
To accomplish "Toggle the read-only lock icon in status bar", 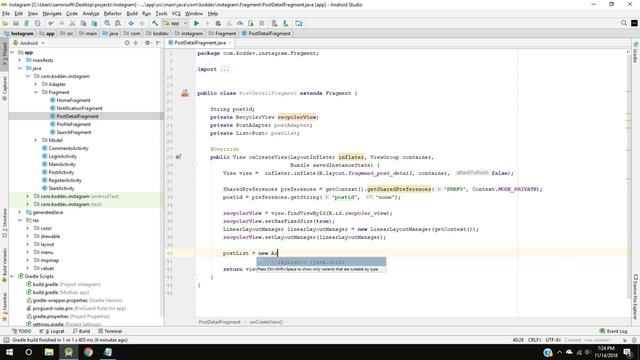I will coord(625,340).
